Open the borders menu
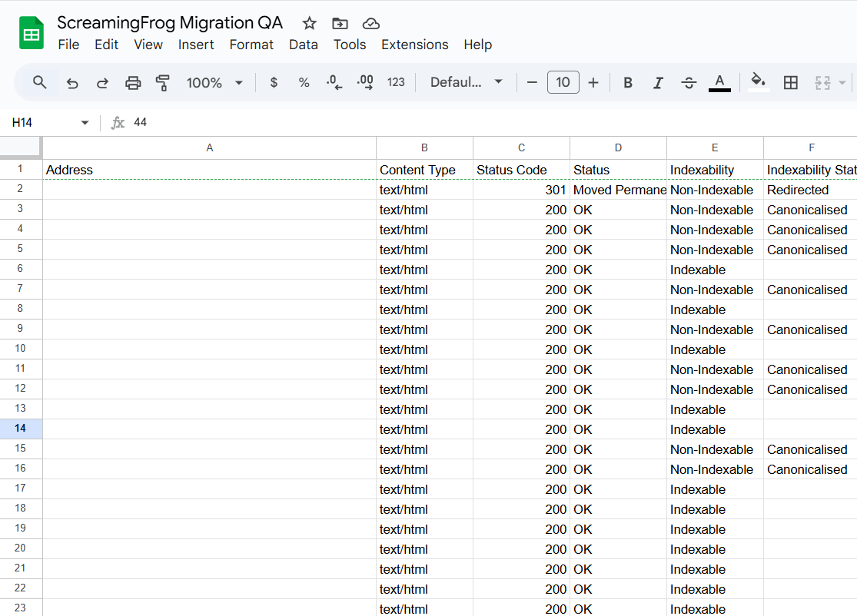 791,82
